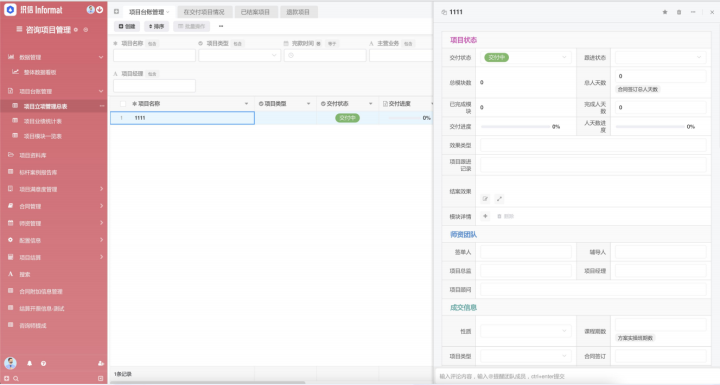Click the search magnifier icon at sidebar bottom
Screen dimensions: 720x385
pos(16,379)
